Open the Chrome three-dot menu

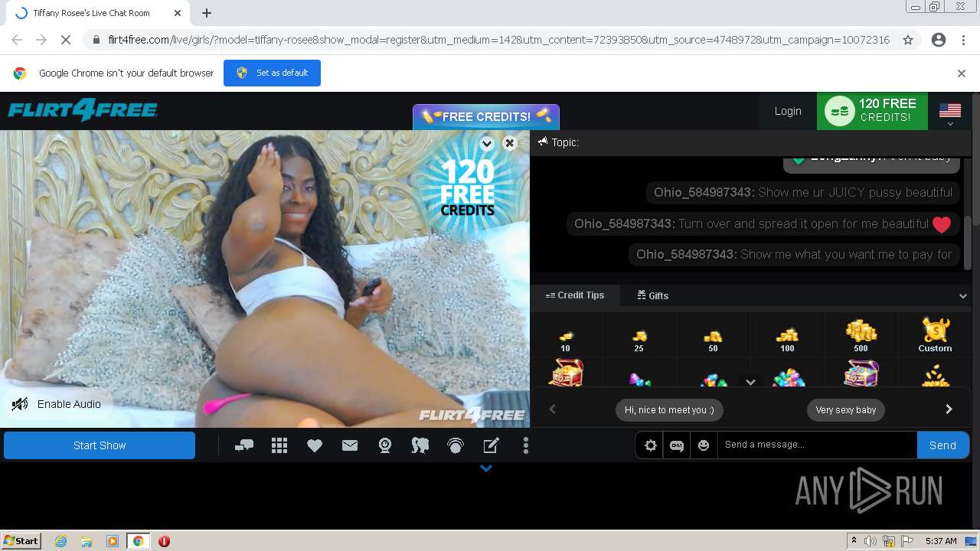[963, 40]
